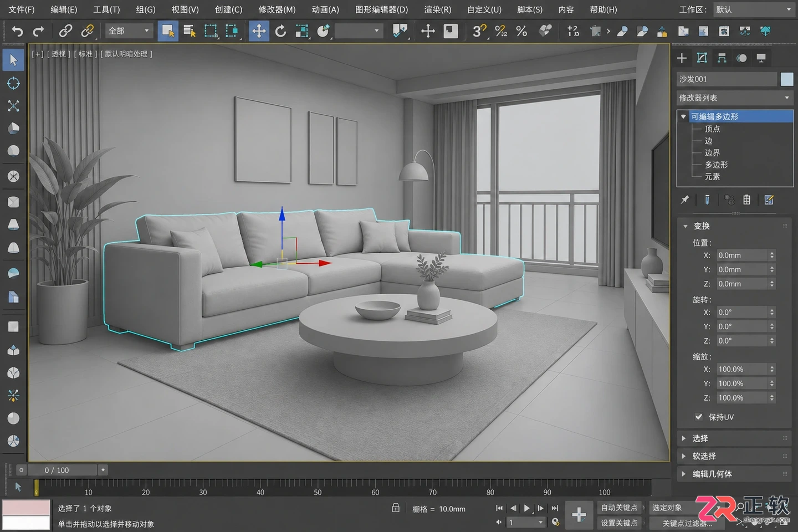
Task: Click the large set-key plus button
Action: [579, 515]
